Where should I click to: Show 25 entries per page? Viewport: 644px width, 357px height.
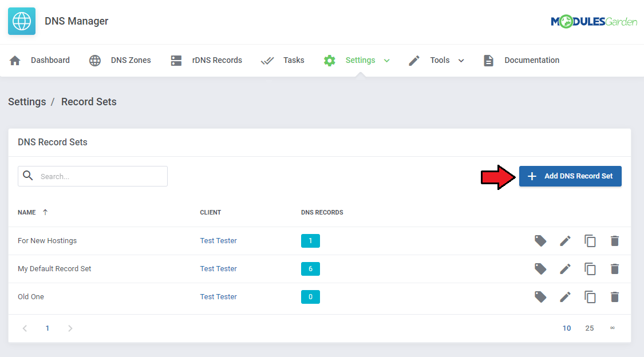590,328
